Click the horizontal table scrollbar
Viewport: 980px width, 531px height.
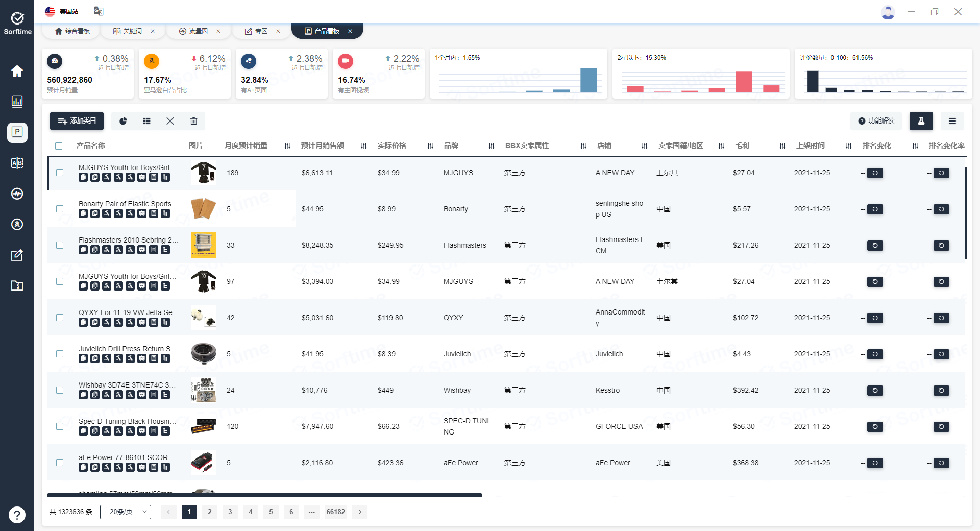pos(264,495)
